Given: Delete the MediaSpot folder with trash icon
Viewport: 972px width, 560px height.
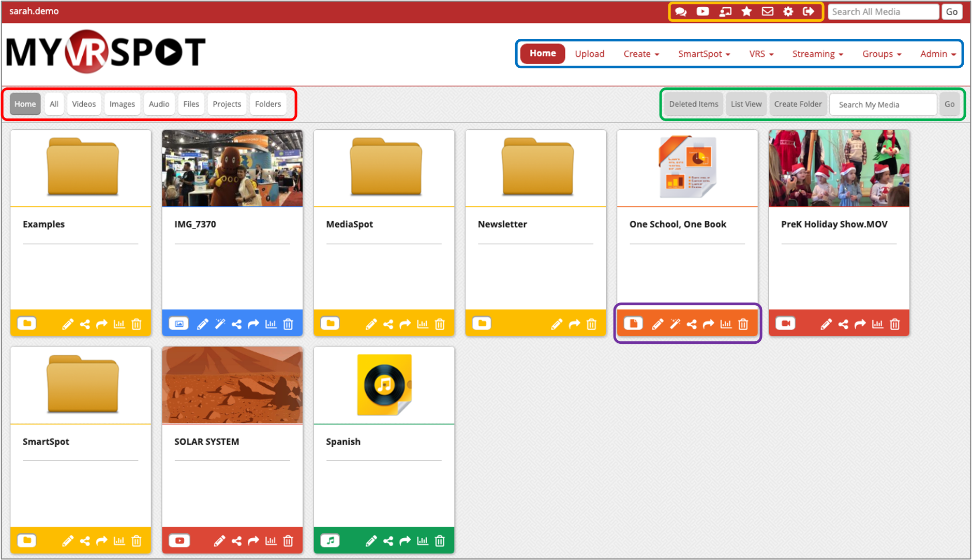Looking at the screenshot, I should 440,324.
